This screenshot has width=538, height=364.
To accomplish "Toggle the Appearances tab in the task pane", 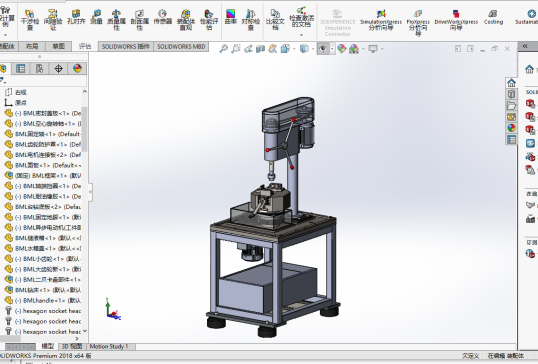I will [x=511, y=128].
